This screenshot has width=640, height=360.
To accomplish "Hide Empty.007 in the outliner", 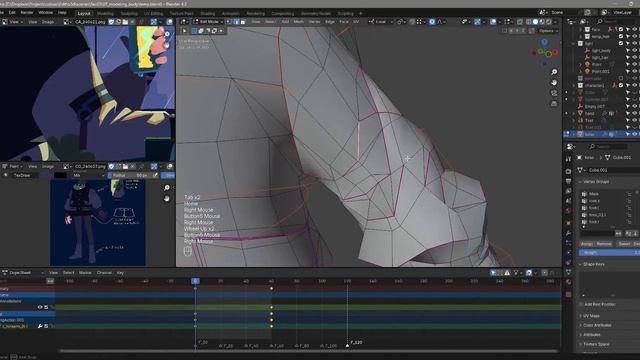I will [x=634, y=107].
